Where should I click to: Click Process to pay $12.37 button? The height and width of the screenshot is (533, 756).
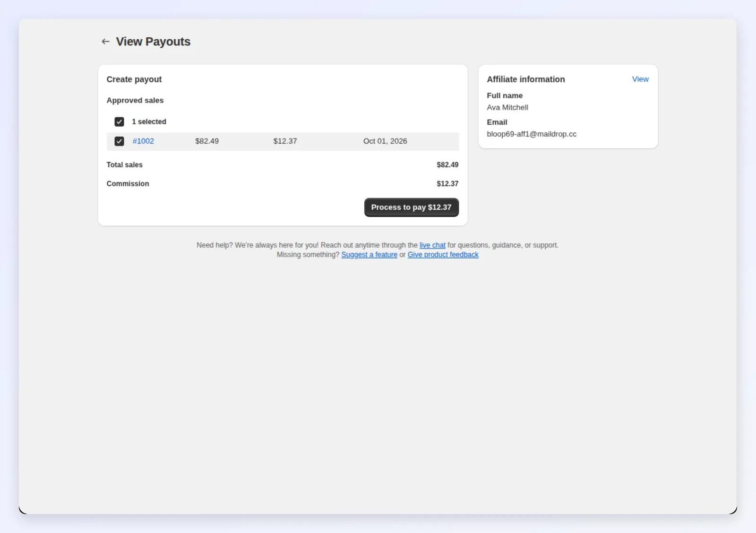(x=411, y=207)
